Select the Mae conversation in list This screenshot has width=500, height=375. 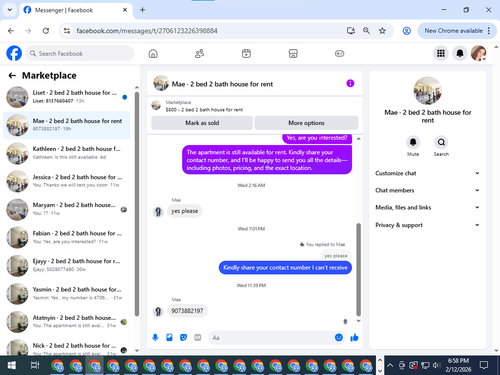[x=67, y=125]
